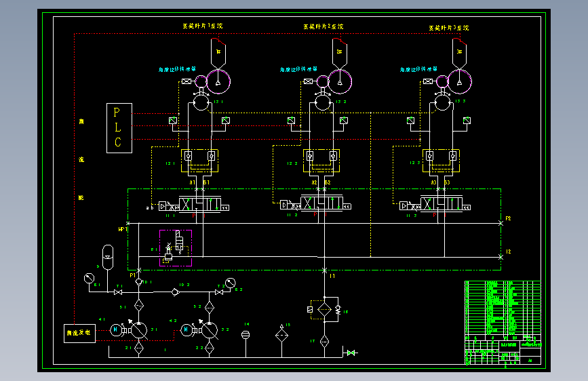Screen dimensions: 588x381
Task: Select proportional directional valve 11.2
Action: tap(315, 204)
